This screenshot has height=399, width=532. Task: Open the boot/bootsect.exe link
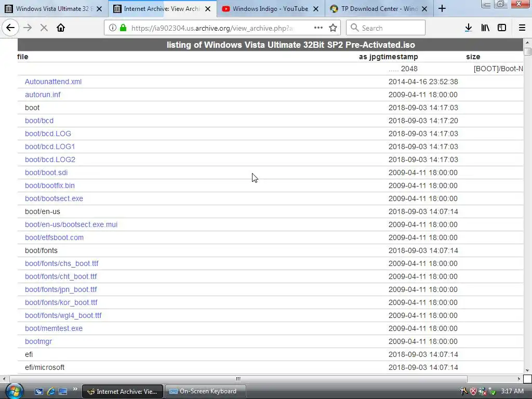coord(54,198)
